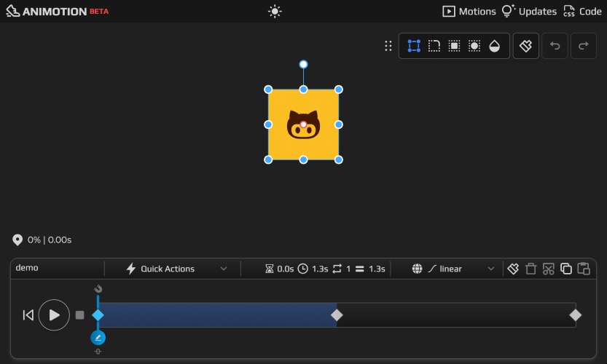Click the top-middle resize handle of the square

coord(303,90)
